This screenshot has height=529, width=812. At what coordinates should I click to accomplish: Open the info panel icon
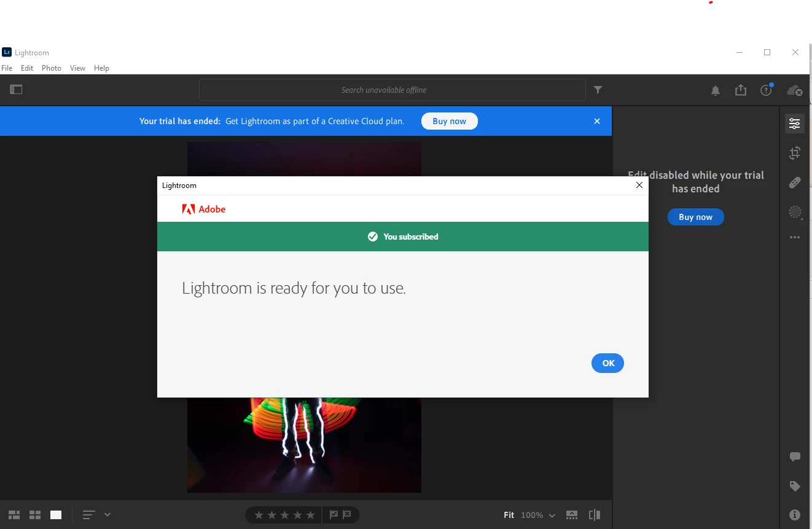(795, 515)
